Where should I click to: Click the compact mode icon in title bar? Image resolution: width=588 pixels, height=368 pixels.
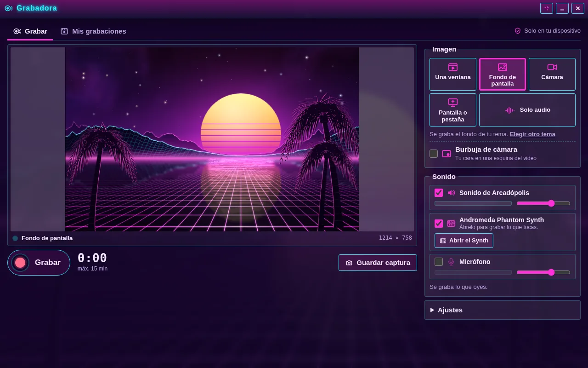[547, 8]
